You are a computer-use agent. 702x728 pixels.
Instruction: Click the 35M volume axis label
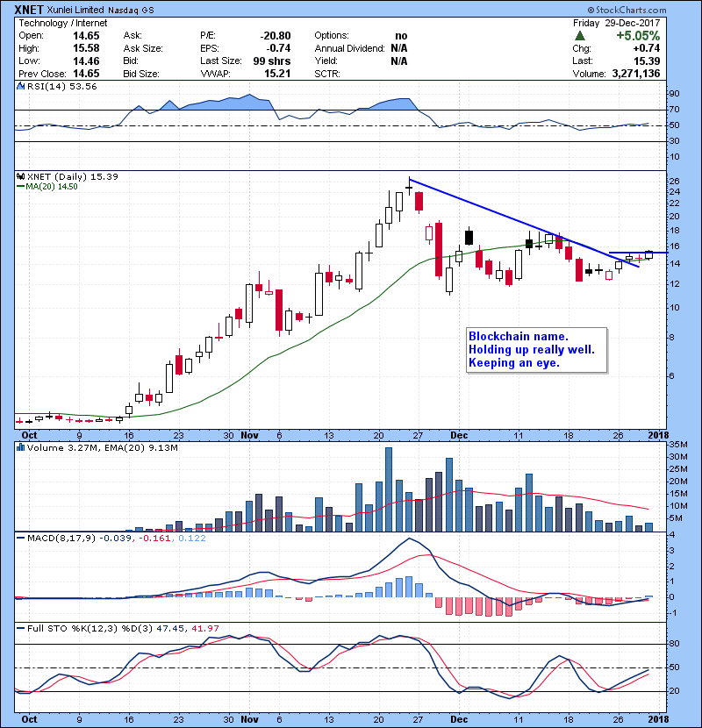(x=677, y=445)
